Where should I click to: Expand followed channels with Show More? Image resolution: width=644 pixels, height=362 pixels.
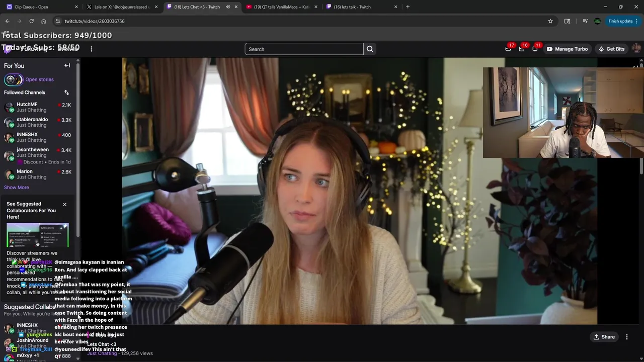coord(17,188)
